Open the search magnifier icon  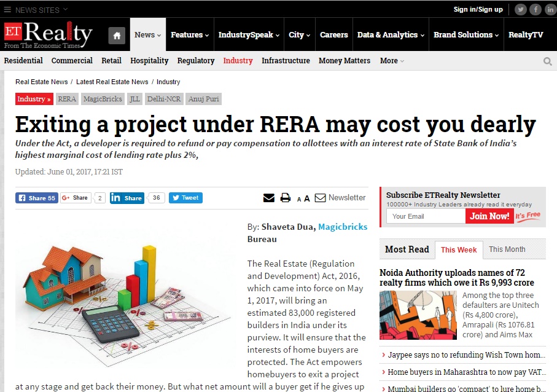pyautogui.click(x=547, y=61)
